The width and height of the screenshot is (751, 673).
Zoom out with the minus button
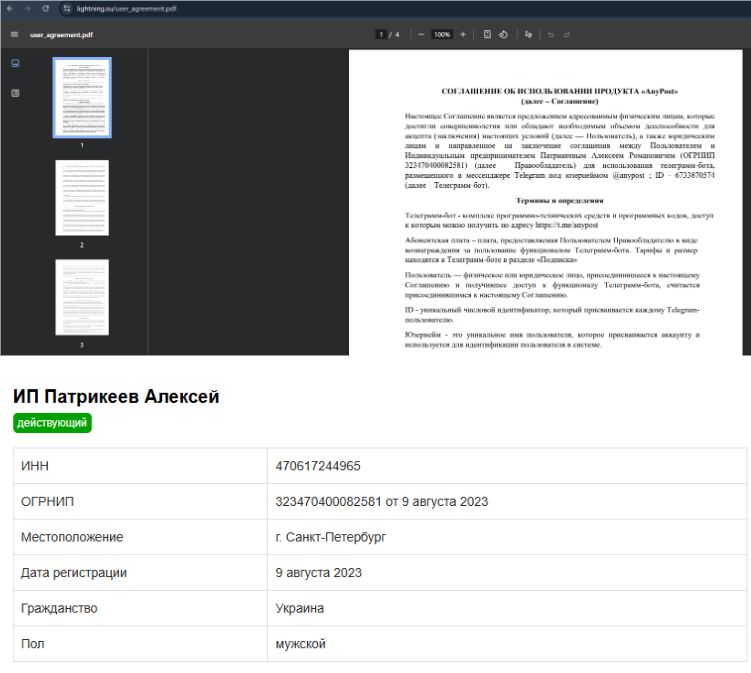(x=421, y=34)
